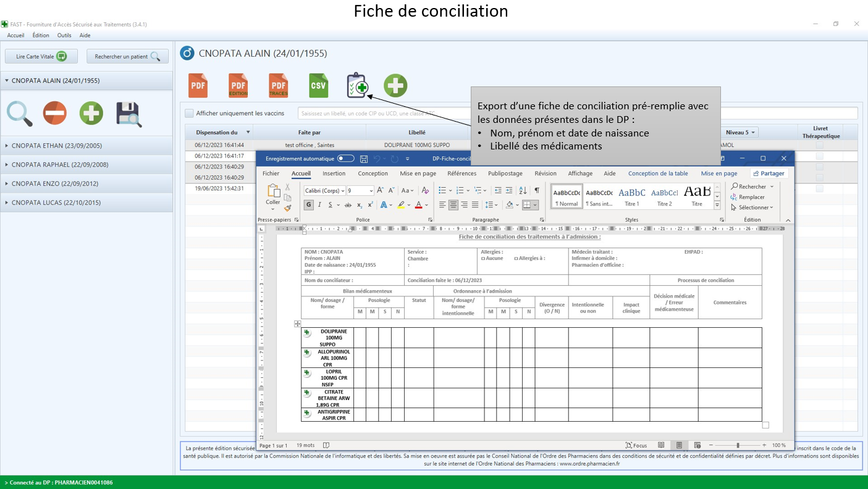Select the PDF Edition export icon
868x489 pixels.
tap(238, 85)
